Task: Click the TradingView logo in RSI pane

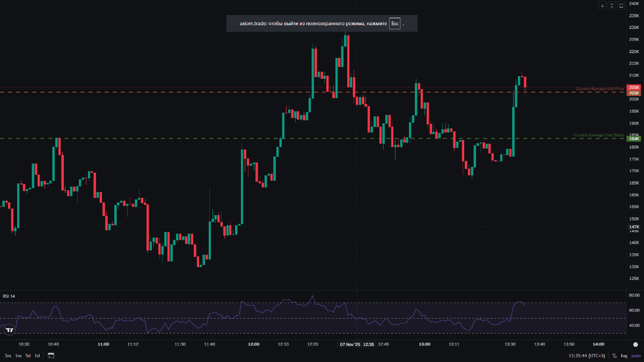Action: pos(9,330)
